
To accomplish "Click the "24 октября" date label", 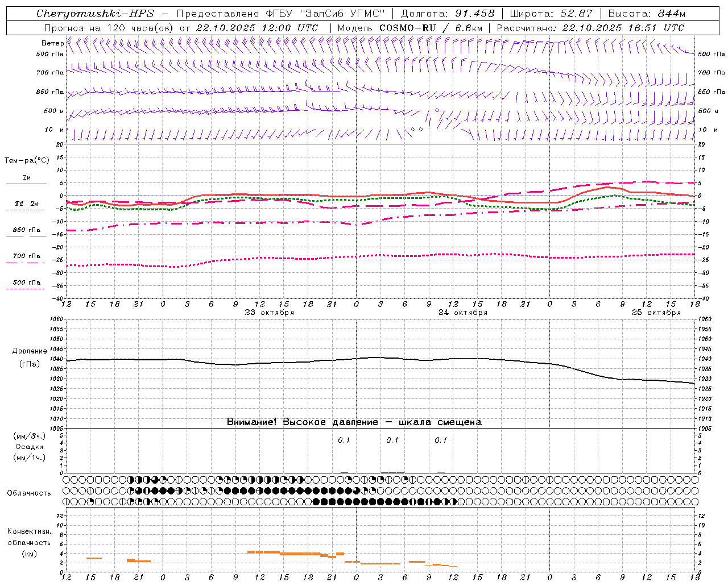I will 463,313.
